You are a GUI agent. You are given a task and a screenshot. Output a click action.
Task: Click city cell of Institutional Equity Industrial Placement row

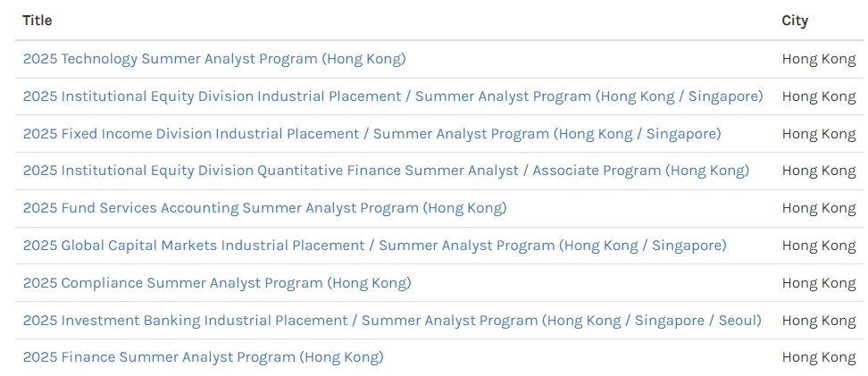click(x=819, y=96)
